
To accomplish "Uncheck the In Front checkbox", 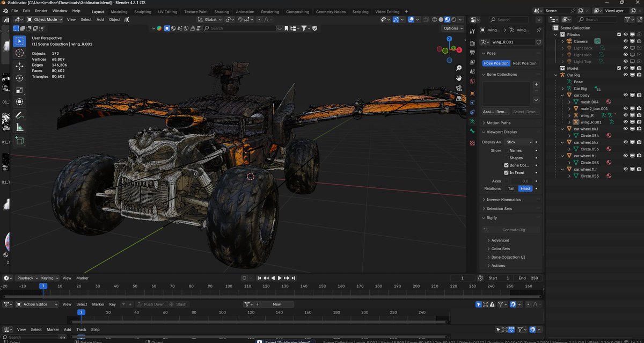I will (x=506, y=173).
